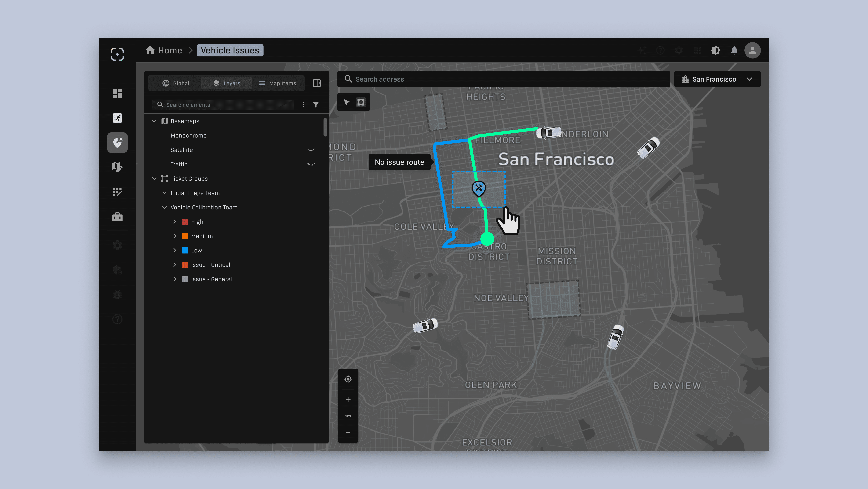The width and height of the screenshot is (868, 489).
Task: Select the Traffic layer row
Action: point(236,164)
